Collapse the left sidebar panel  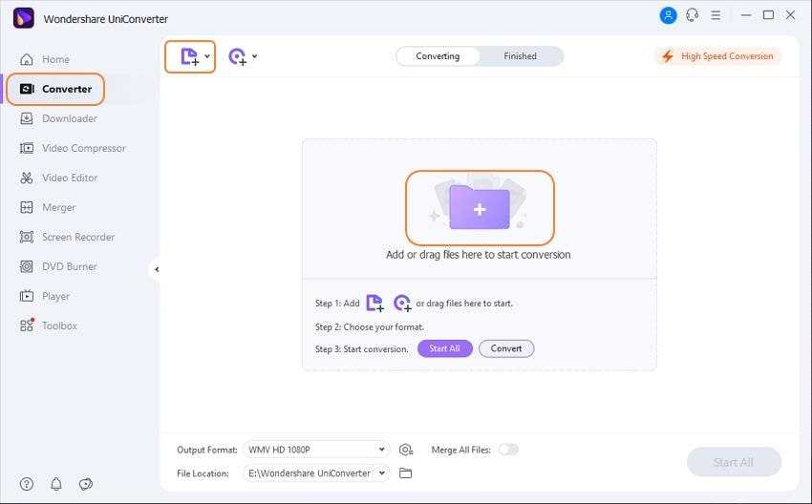(157, 269)
